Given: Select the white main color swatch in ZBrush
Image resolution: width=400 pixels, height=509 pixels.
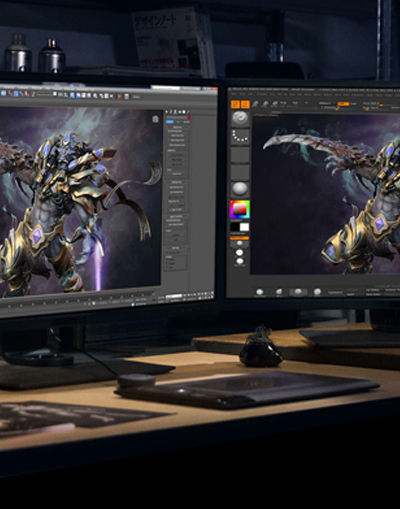Looking at the screenshot, I should (244, 227).
